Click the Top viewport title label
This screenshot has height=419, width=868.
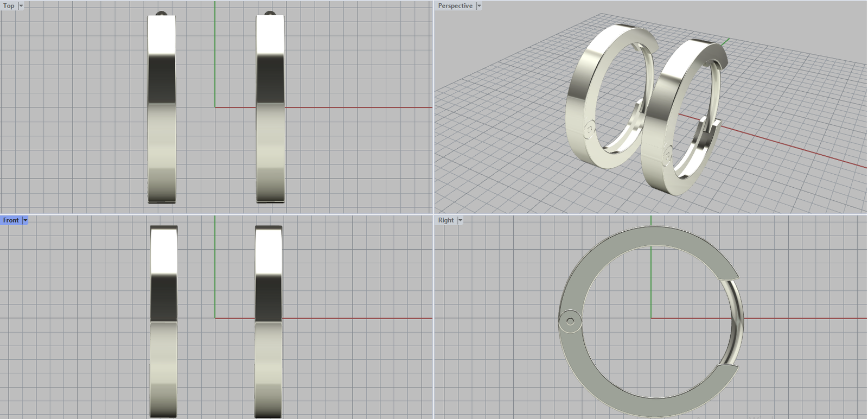tap(9, 6)
